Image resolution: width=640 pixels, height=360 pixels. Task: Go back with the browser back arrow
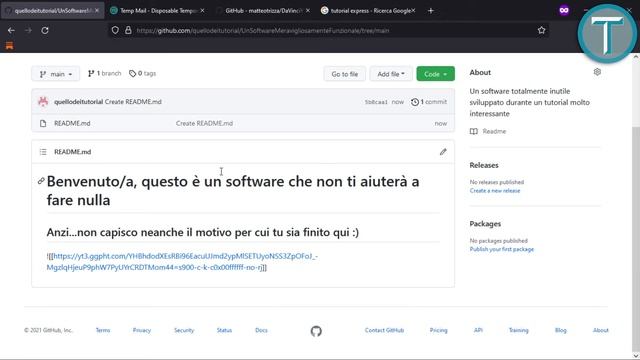(11, 30)
